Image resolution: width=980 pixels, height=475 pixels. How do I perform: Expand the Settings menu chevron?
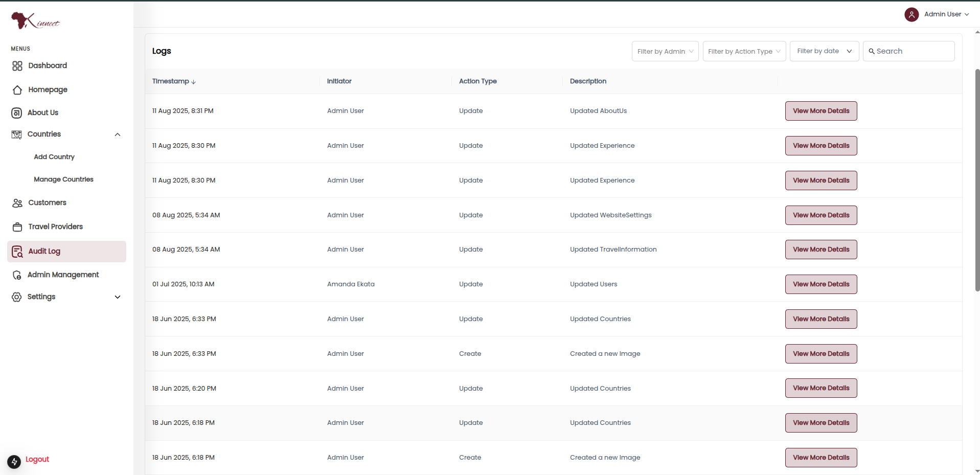118,297
